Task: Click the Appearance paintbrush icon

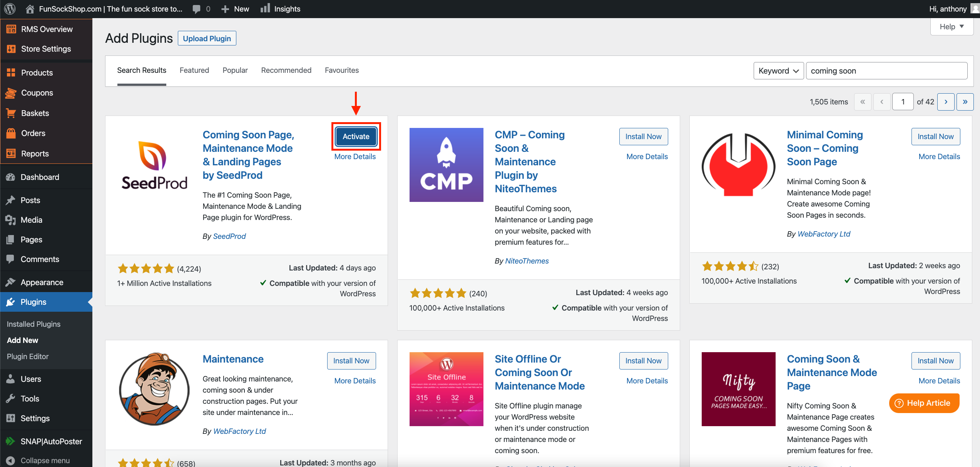Action: (11, 282)
